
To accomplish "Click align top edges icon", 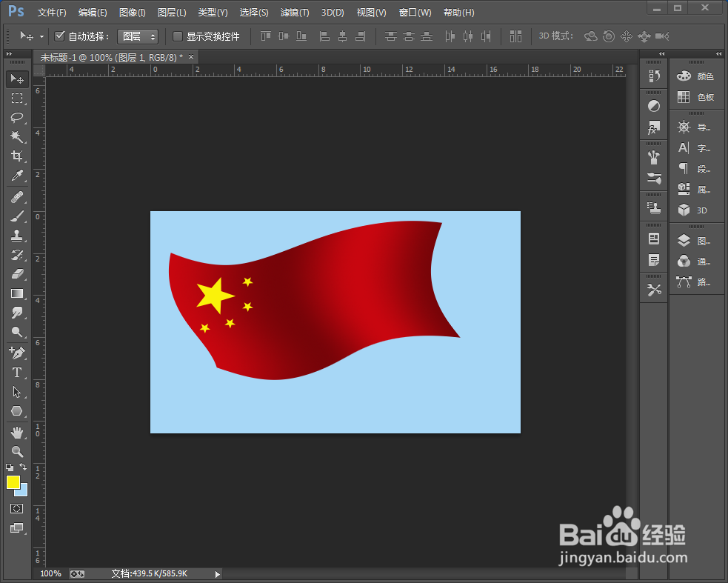I will 266,36.
